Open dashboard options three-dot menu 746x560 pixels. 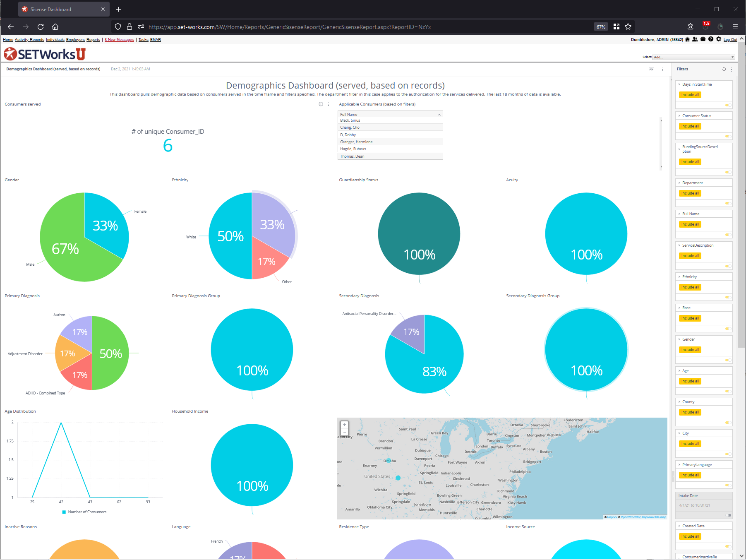[x=662, y=70]
